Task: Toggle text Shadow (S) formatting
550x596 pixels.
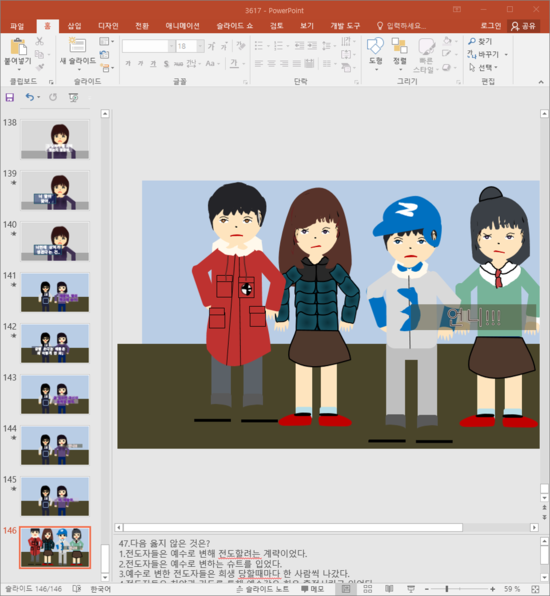Action: click(166, 63)
